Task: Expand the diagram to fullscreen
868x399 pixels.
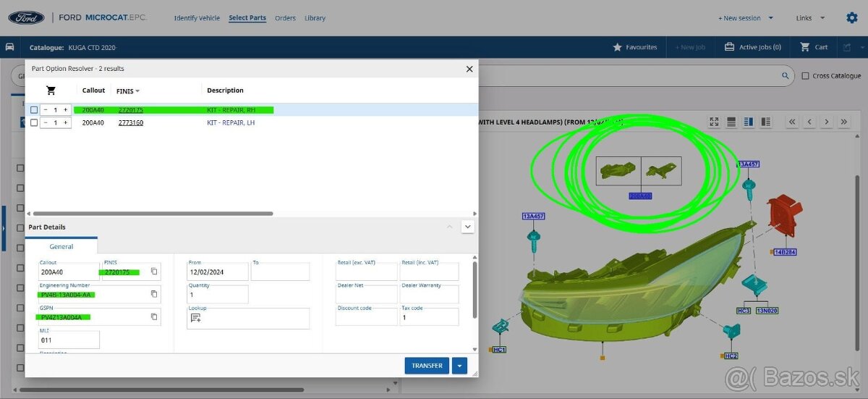Action: coord(714,122)
